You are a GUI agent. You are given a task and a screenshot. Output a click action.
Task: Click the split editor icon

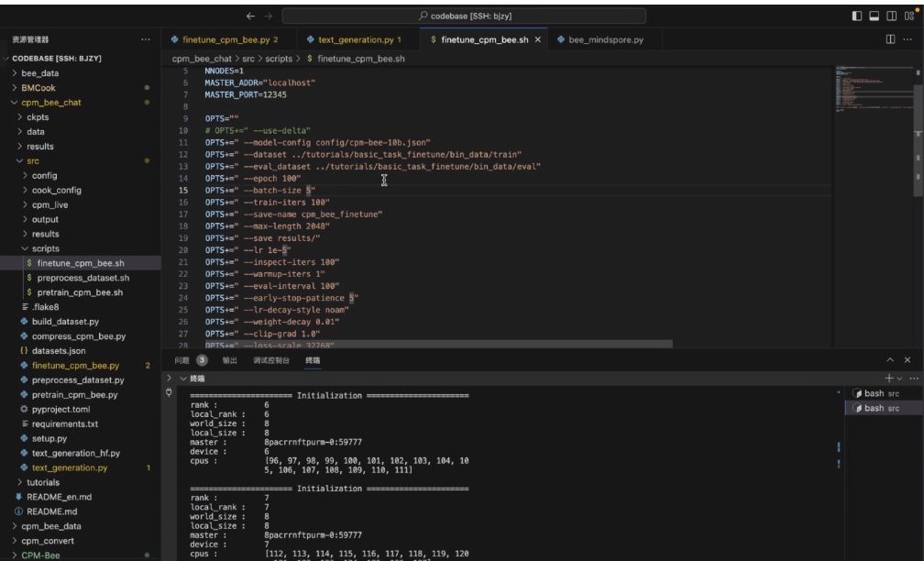click(x=890, y=39)
